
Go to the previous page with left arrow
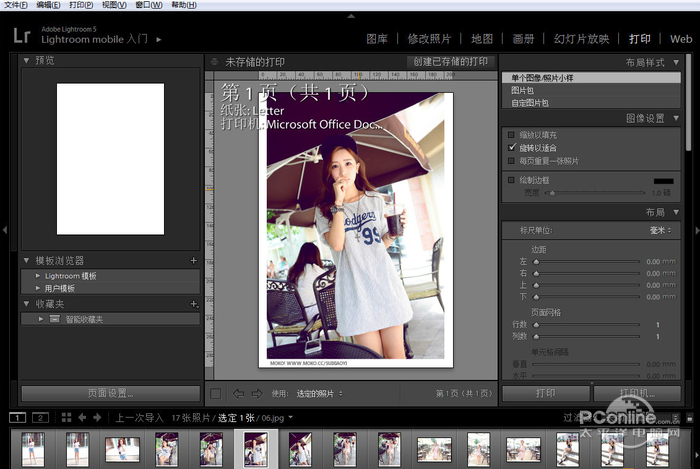239,393
